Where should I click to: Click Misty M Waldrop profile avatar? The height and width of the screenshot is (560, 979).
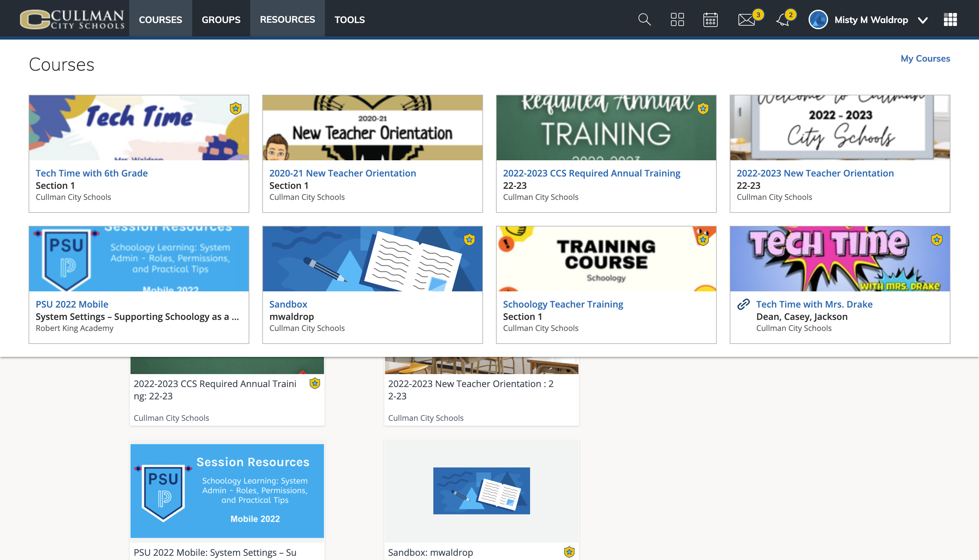818,19
